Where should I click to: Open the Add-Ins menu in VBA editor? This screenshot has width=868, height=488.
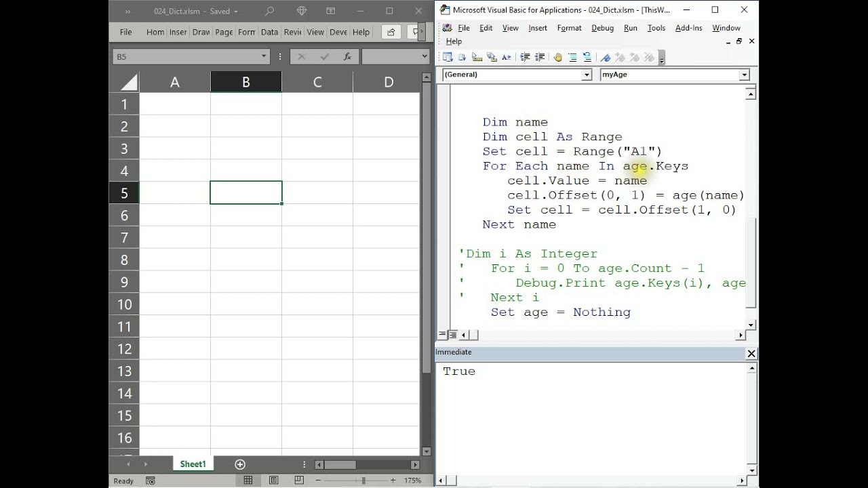[689, 28]
